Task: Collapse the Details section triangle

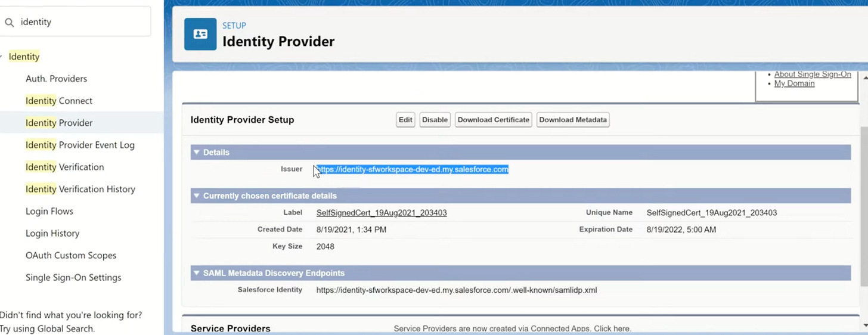Action: [x=196, y=153]
